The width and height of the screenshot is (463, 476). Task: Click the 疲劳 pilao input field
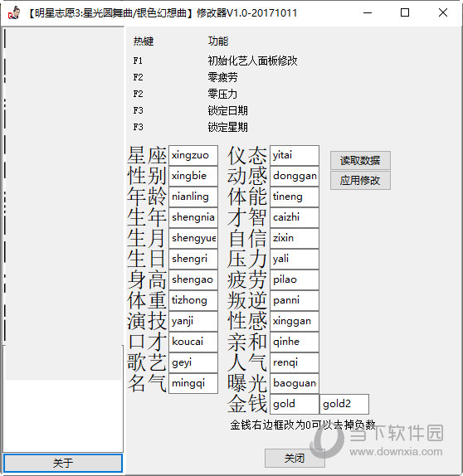pyautogui.click(x=295, y=279)
